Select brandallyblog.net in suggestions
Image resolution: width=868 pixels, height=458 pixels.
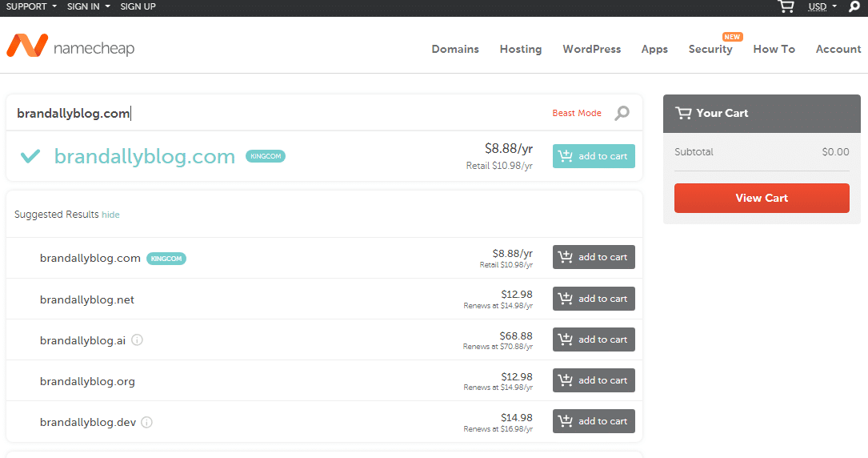[87, 299]
